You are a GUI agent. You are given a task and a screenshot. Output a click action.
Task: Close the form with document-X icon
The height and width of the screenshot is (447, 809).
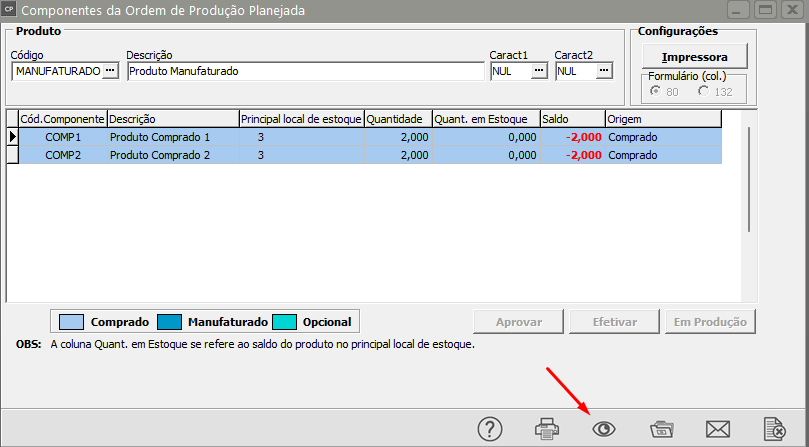774,429
